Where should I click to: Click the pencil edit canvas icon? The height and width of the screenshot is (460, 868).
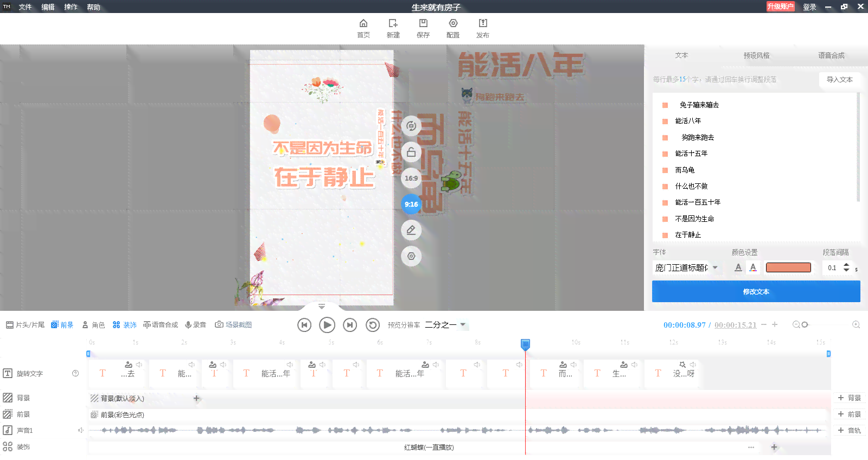point(411,230)
